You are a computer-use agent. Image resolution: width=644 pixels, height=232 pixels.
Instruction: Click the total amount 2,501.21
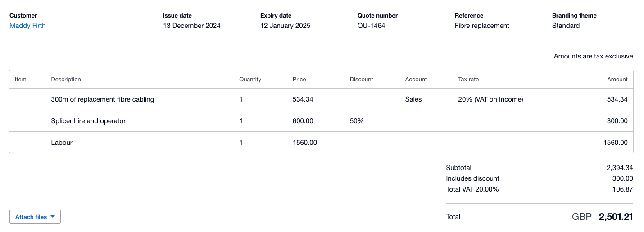tap(616, 217)
